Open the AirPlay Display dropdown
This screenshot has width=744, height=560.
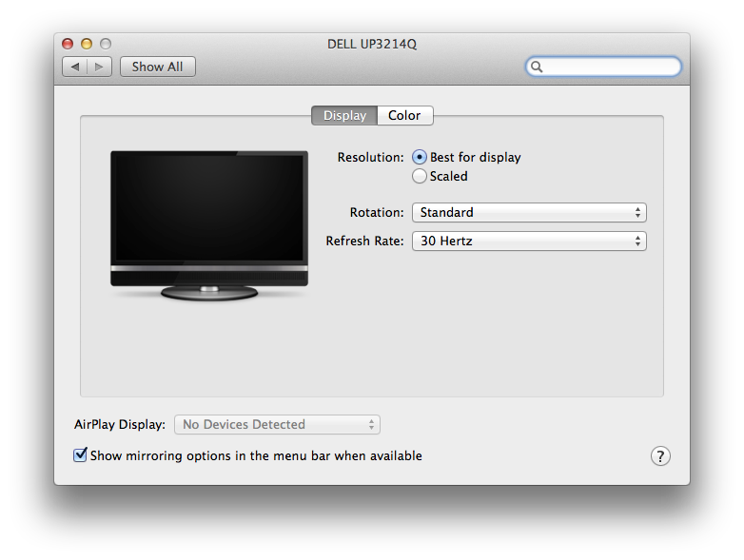(277, 424)
